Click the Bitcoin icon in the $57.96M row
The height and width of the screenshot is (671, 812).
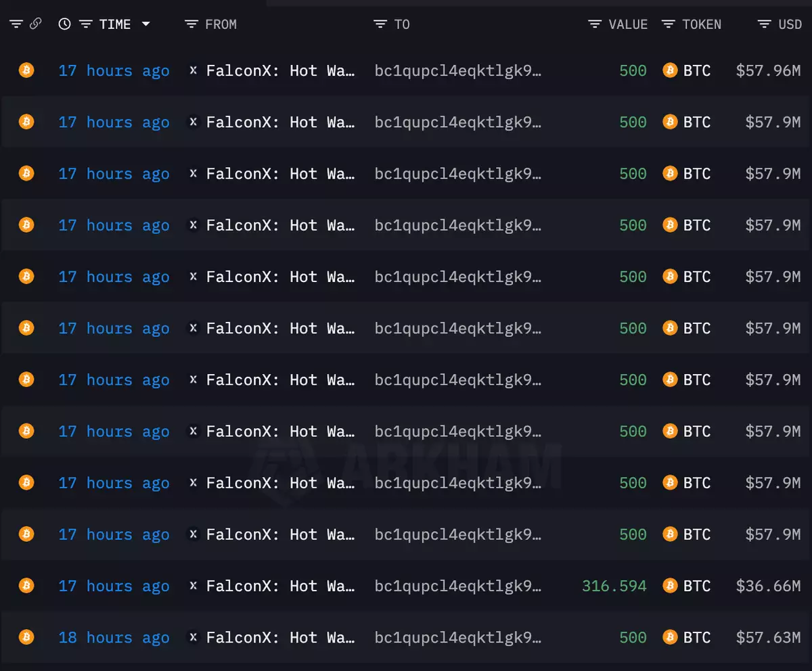click(x=26, y=70)
